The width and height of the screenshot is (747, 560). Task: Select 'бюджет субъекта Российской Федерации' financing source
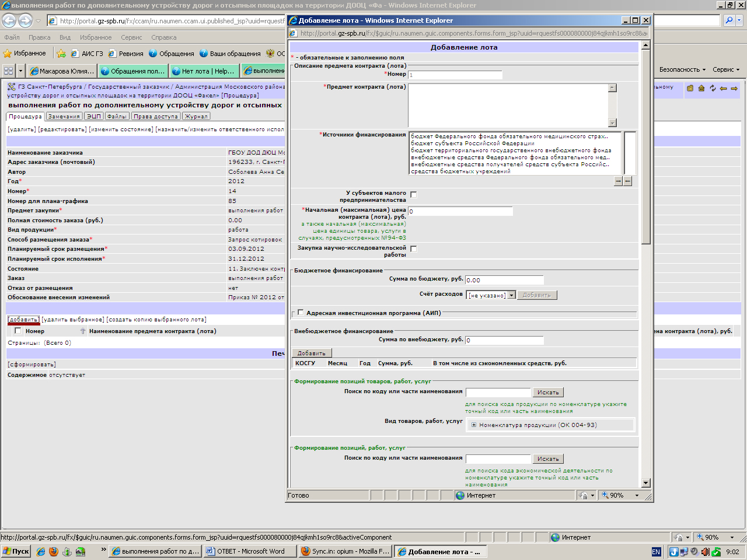(472, 143)
